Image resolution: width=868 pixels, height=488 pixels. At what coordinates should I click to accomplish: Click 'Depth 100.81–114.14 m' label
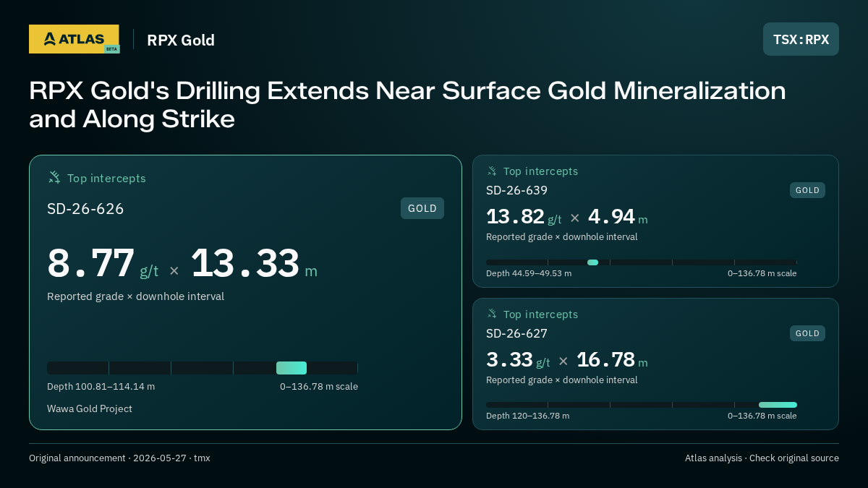[101, 387]
